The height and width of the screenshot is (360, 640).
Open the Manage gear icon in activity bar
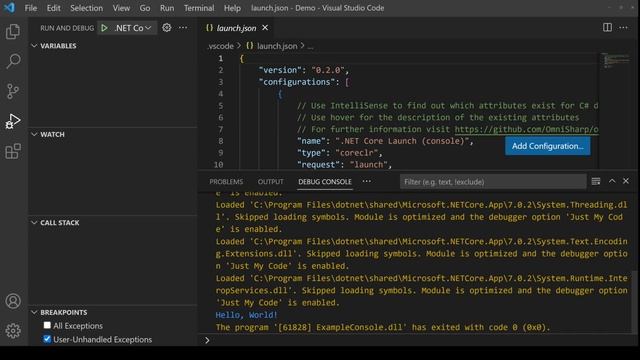(x=13, y=331)
